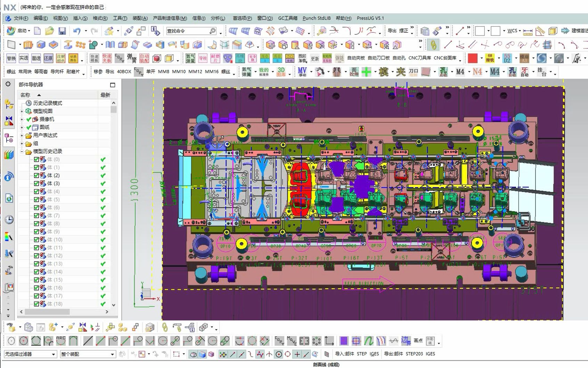Open the Punch StdLIB menu
This screenshot has width=588, height=368.
pyautogui.click(x=317, y=18)
